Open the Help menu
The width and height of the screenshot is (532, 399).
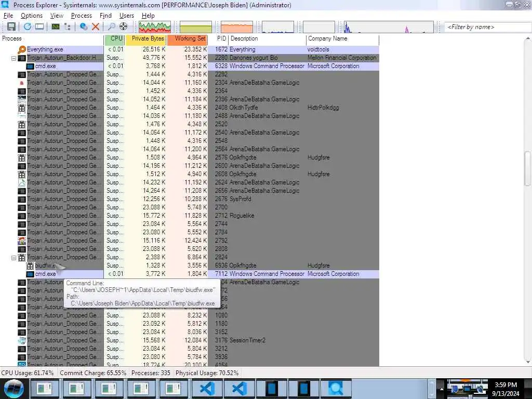(148, 16)
